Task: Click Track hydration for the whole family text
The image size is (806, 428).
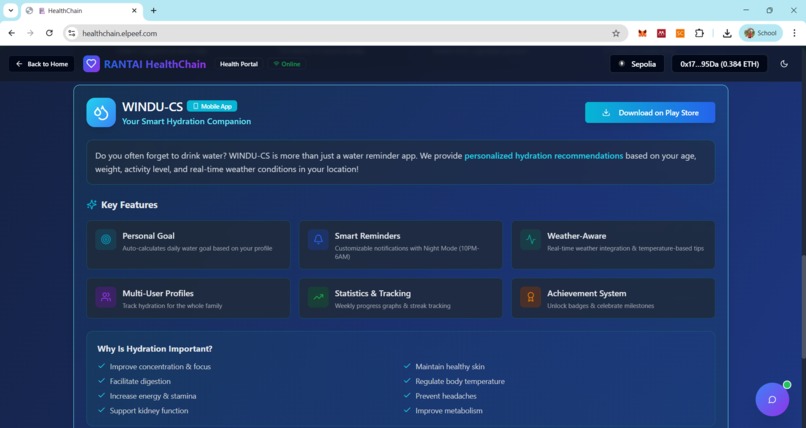Action: [172, 306]
